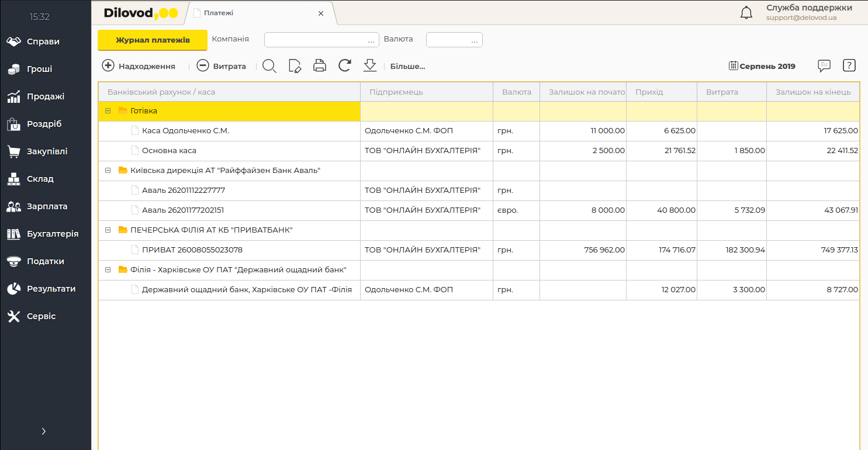Select the Аваль 26201112227777 row
Image resolution: width=868 pixels, height=450 pixels.
[479, 191]
